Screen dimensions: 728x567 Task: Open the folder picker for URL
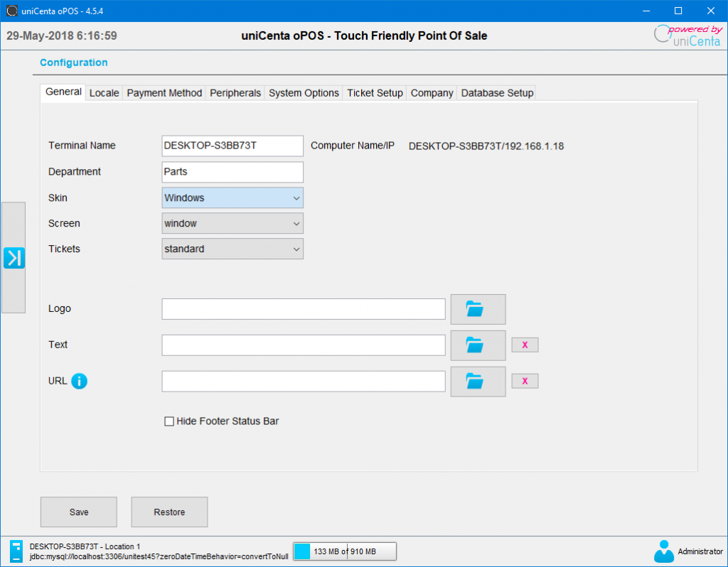[x=477, y=382]
